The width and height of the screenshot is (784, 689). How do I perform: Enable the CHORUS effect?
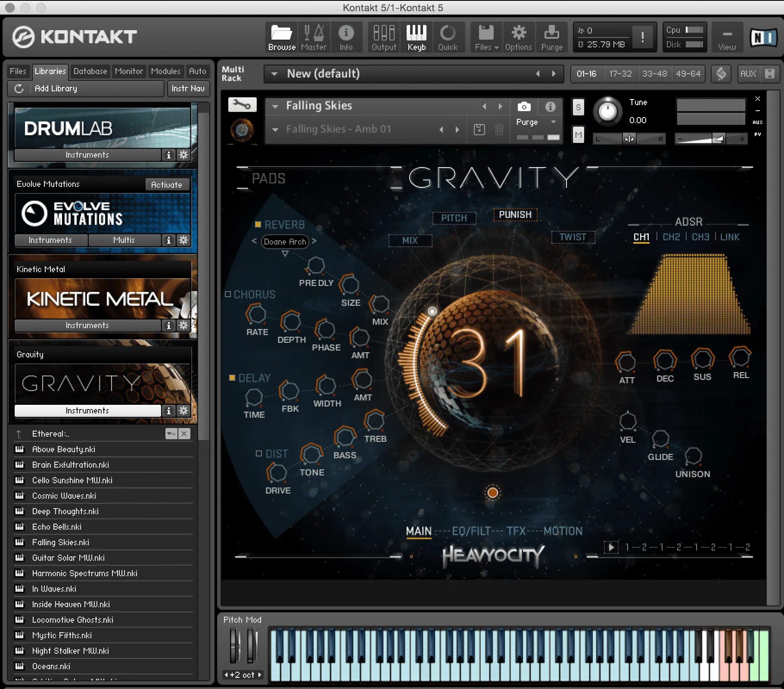pyautogui.click(x=228, y=294)
